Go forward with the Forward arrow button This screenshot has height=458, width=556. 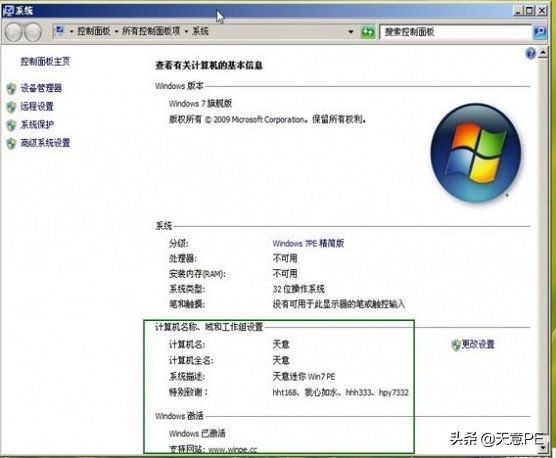(33, 32)
